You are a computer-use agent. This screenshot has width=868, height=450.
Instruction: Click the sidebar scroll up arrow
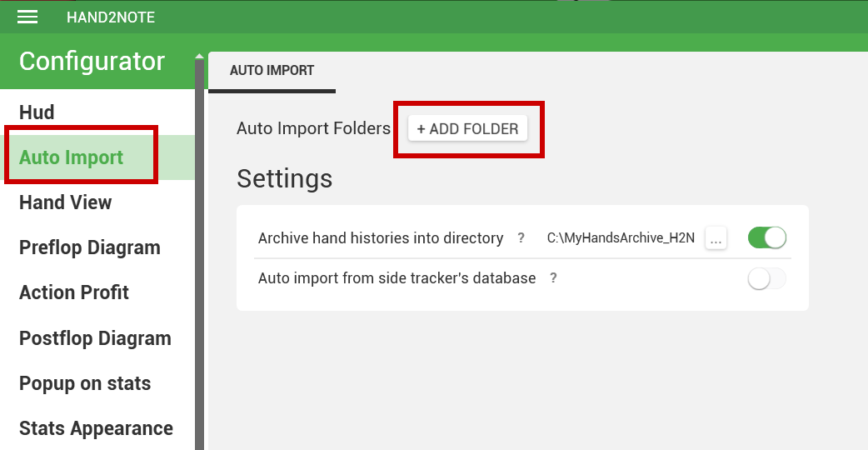pos(199,56)
